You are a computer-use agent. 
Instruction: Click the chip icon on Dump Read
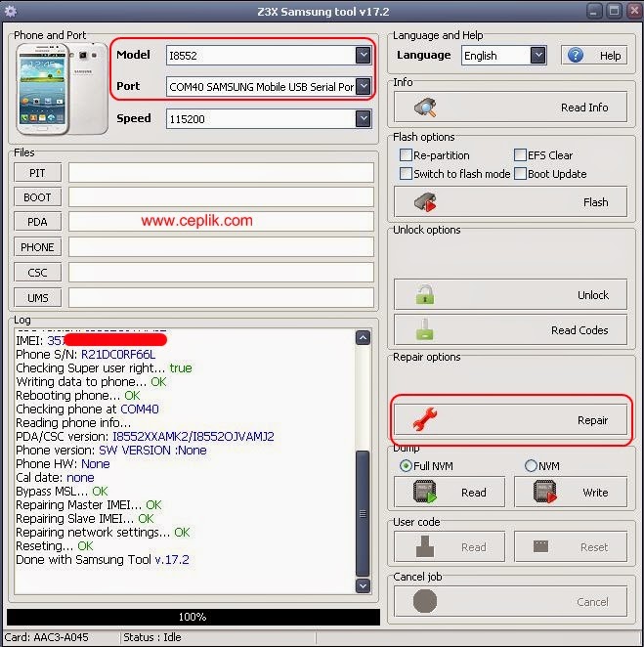click(x=425, y=492)
